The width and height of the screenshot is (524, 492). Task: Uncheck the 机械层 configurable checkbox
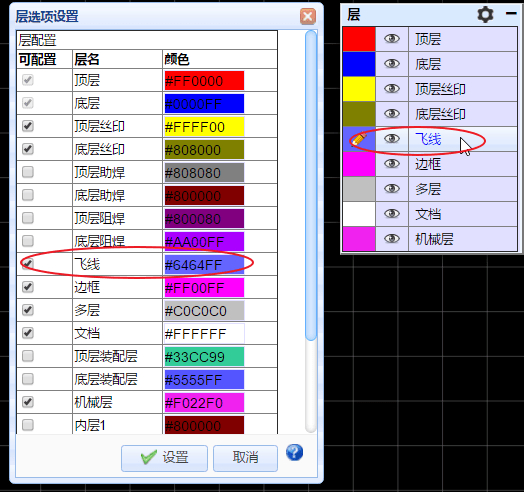pyautogui.click(x=28, y=402)
